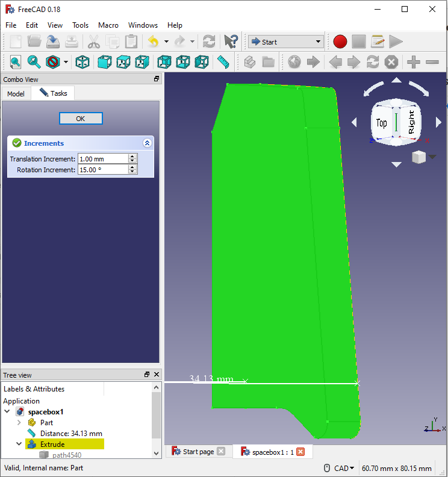Select the Measure Distance ruler icon
This screenshot has width=448, height=477.
(223, 62)
